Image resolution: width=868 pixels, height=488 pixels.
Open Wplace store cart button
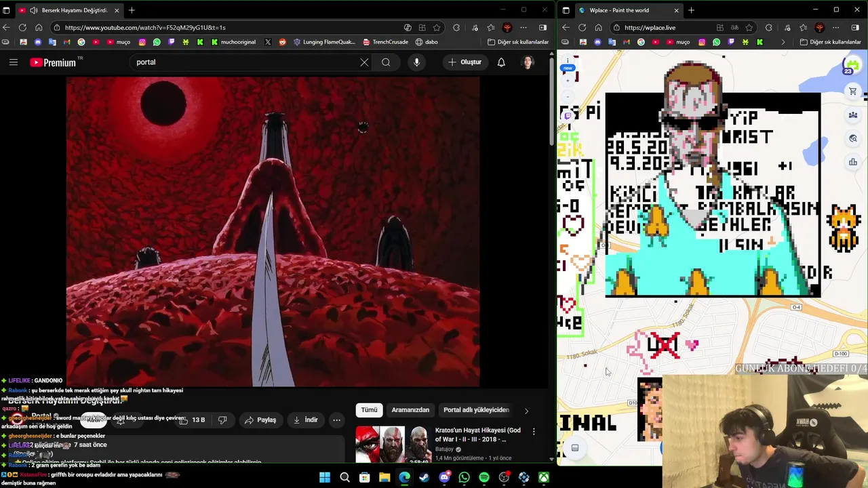(853, 91)
